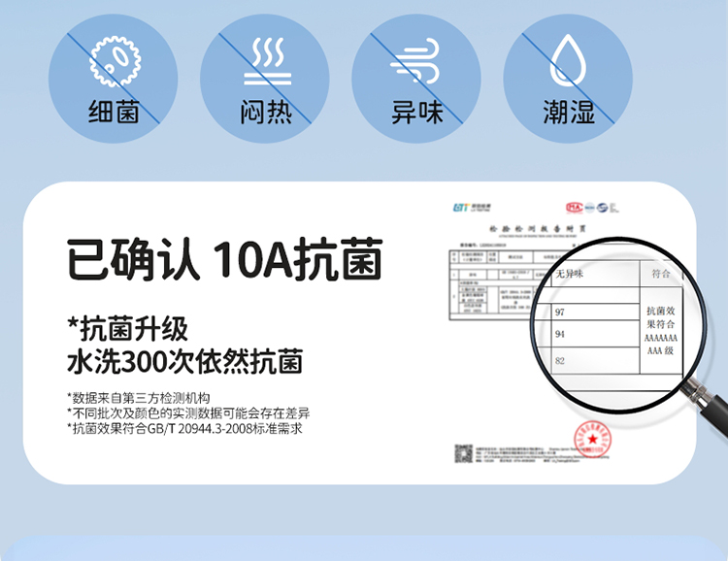Click the *数据来自第三方检测机构 note
728x561 pixels.
coord(139,398)
